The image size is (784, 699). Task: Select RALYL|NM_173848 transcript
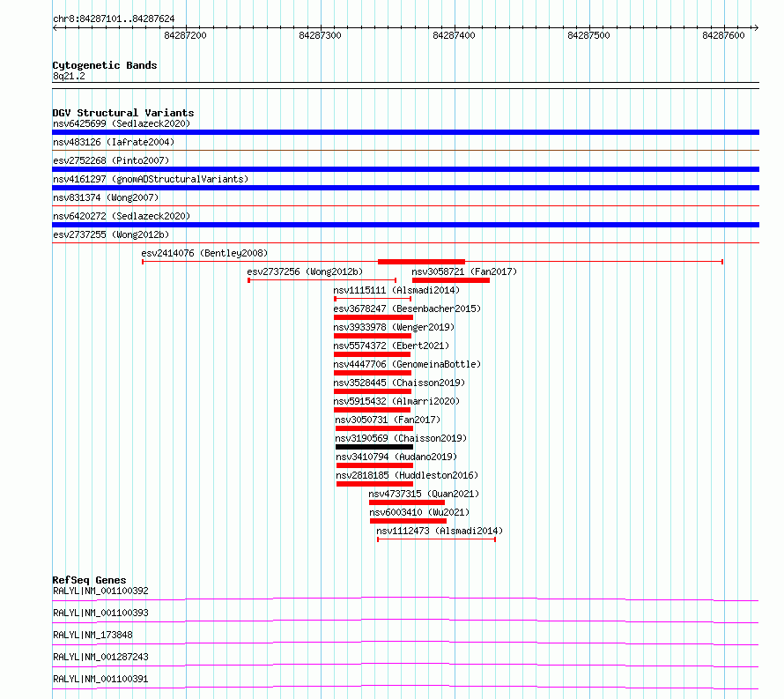point(92,635)
